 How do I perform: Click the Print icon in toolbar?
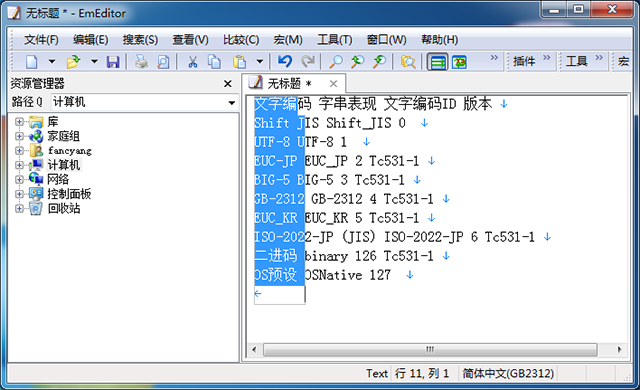pyautogui.click(x=141, y=62)
